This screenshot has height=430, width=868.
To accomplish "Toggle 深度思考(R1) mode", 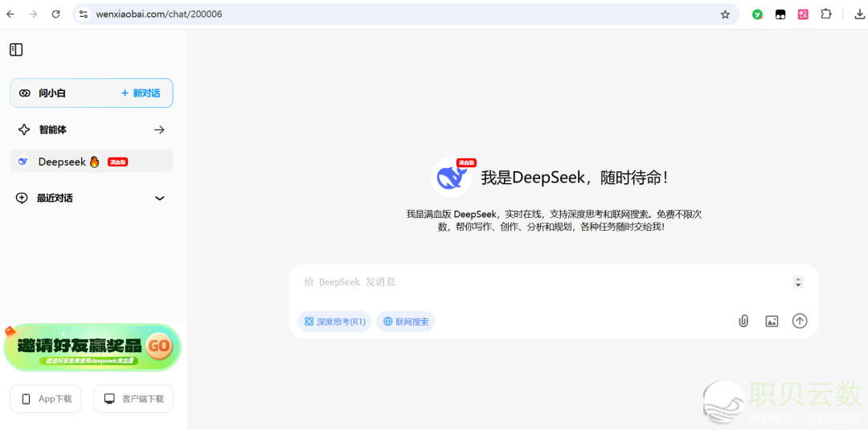I will 334,321.
